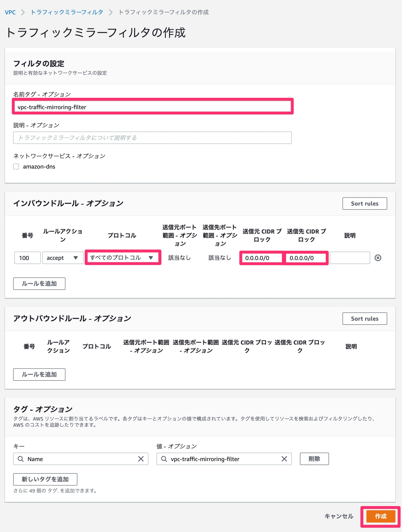This screenshot has width=402, height=532.
Task: Click the 削除 button to delete the tag
Action: [314, 459]
